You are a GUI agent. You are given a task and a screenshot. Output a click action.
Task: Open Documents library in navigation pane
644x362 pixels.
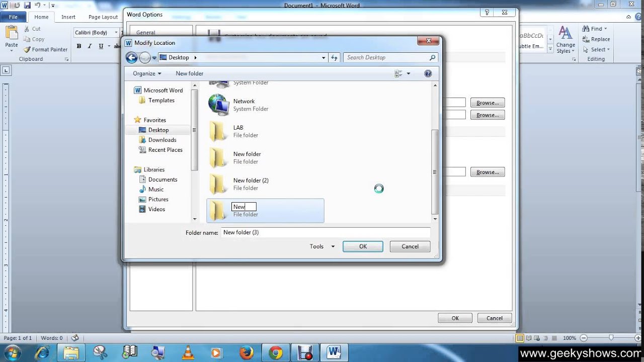[163, 179]
